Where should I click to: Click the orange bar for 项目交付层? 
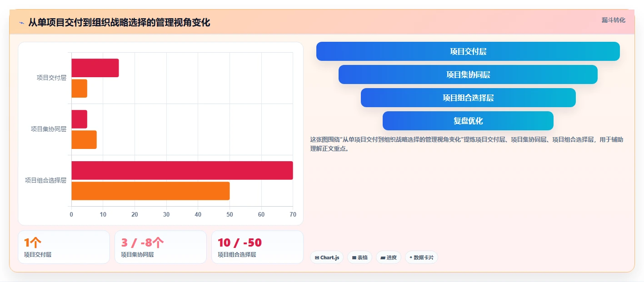coord(79,88)
